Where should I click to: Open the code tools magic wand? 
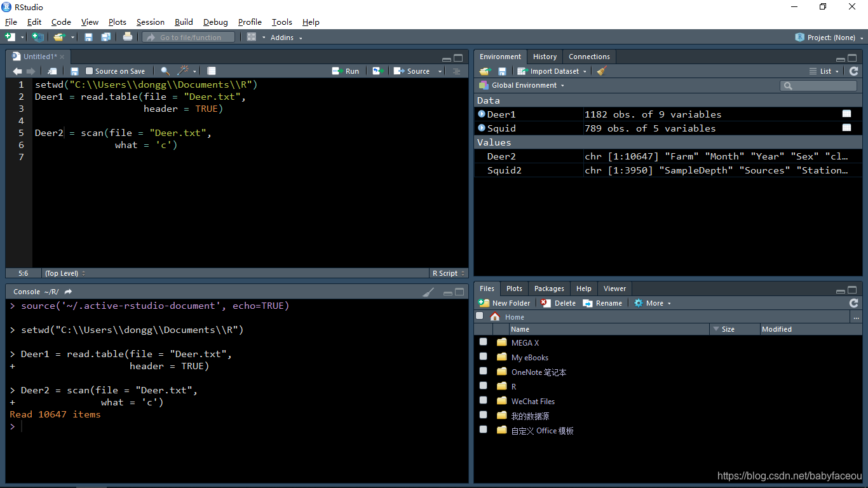coord(183,71)
